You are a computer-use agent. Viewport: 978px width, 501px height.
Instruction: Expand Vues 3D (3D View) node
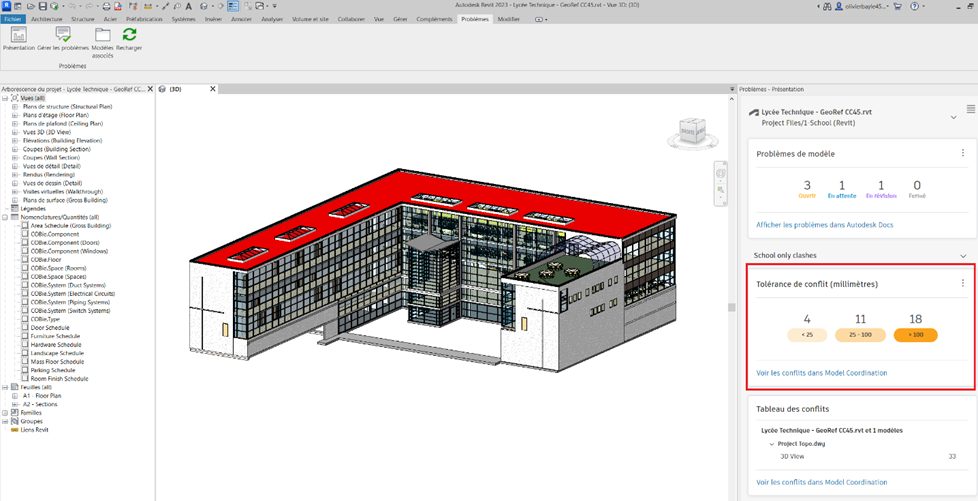tap(14, 132)
